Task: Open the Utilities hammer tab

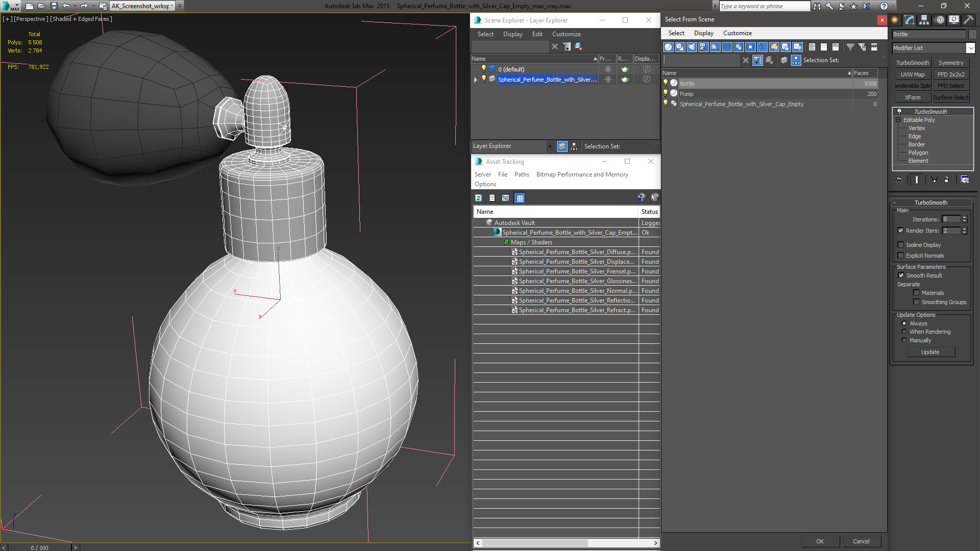Action: pos(968,20)
